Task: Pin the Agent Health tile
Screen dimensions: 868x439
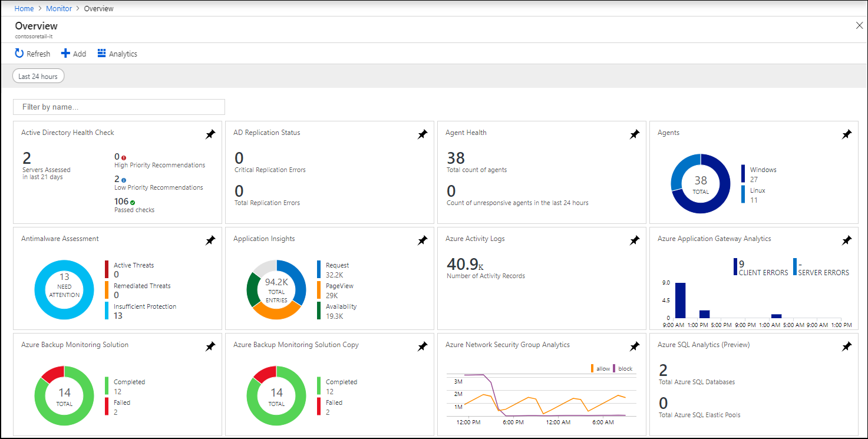Action: click(x=635, y=135)
